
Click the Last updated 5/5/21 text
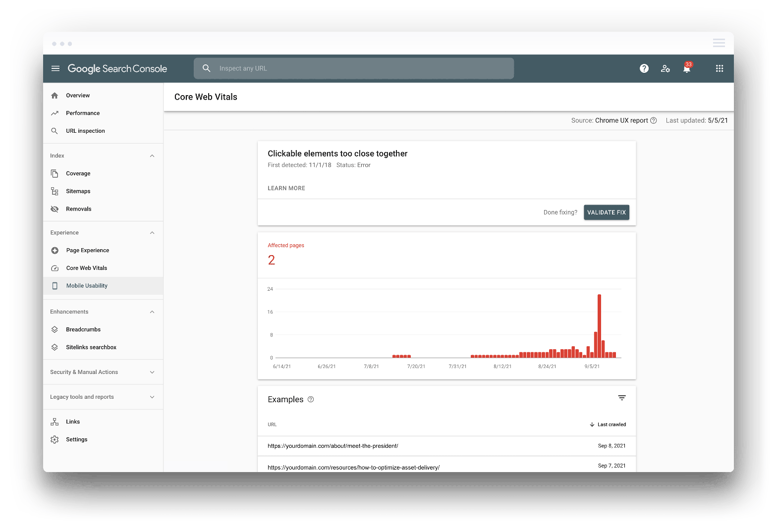[697, 120]
